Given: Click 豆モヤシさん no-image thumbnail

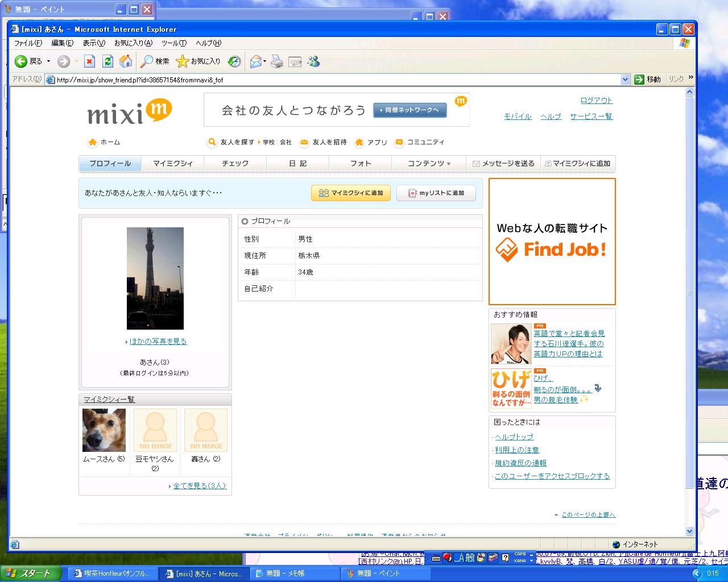Looking at the screenshot, I should pos(155,430).
